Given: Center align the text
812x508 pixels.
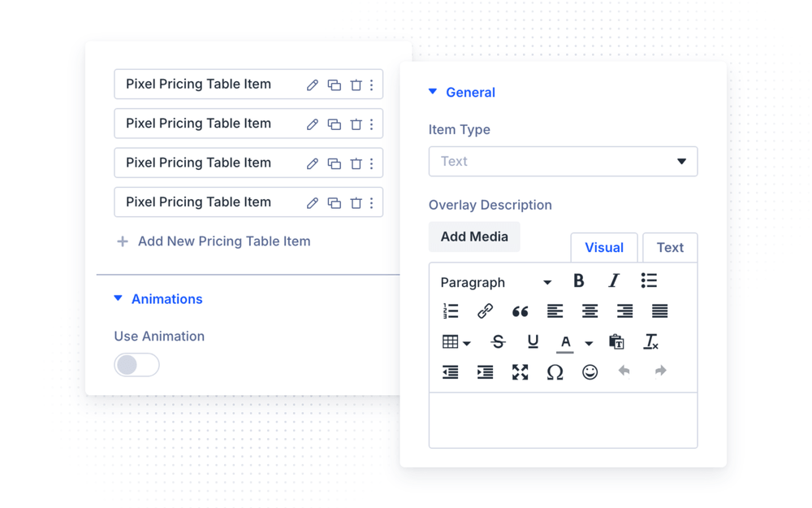Looking at the screenshot, I should pos(590,311).
